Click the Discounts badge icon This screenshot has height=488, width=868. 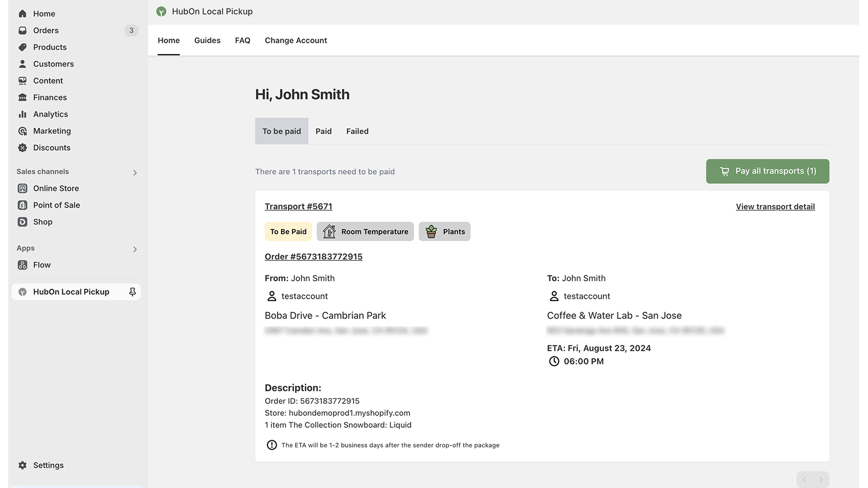[22, 147]
